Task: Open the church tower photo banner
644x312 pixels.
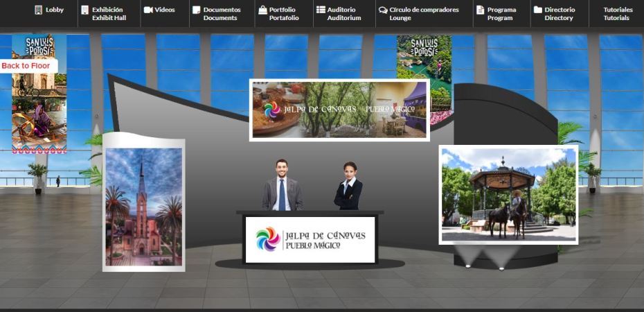Action: pyautogui.click(x=143, y=206)
